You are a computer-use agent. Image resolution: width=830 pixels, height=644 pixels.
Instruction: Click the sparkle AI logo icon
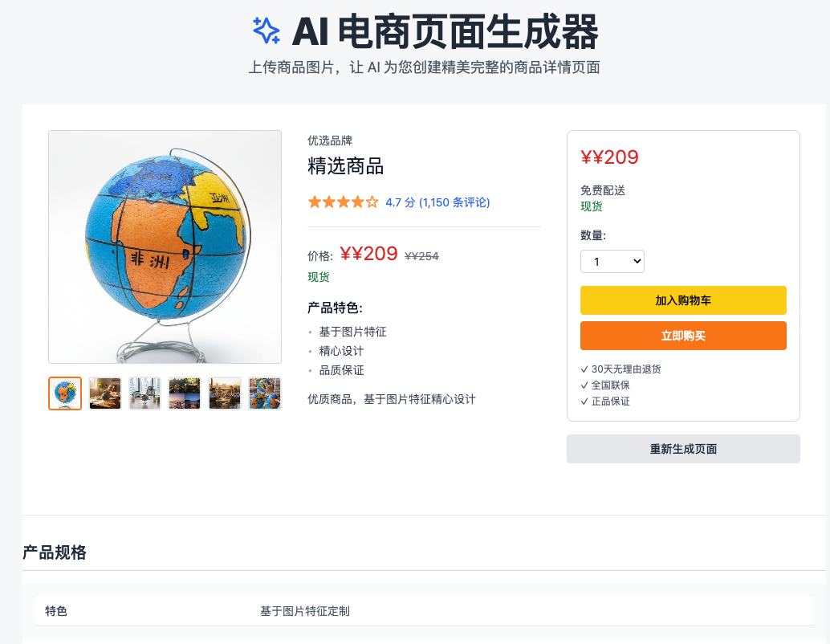pyautogui.click(x=266, y=31)
